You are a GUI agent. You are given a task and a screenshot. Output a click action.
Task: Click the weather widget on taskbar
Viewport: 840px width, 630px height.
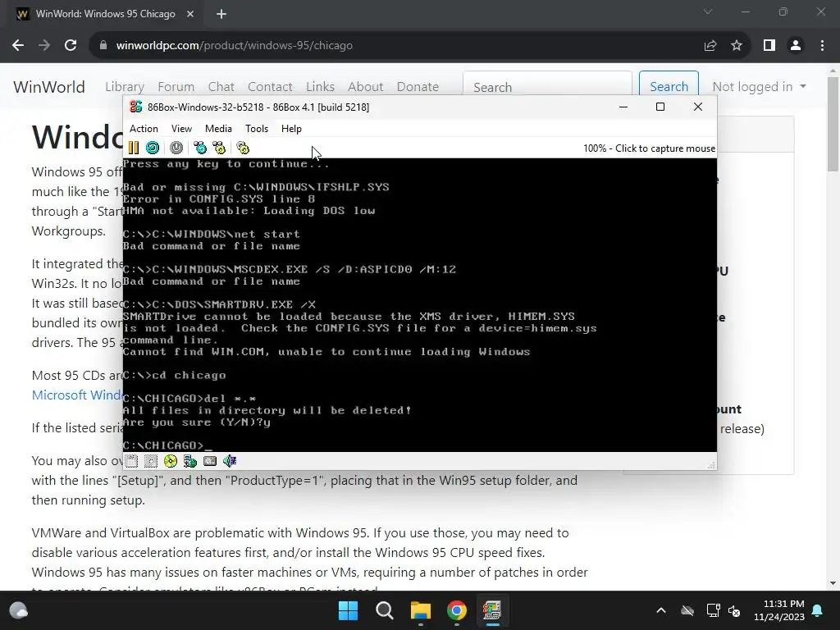(x=19, y=610)
